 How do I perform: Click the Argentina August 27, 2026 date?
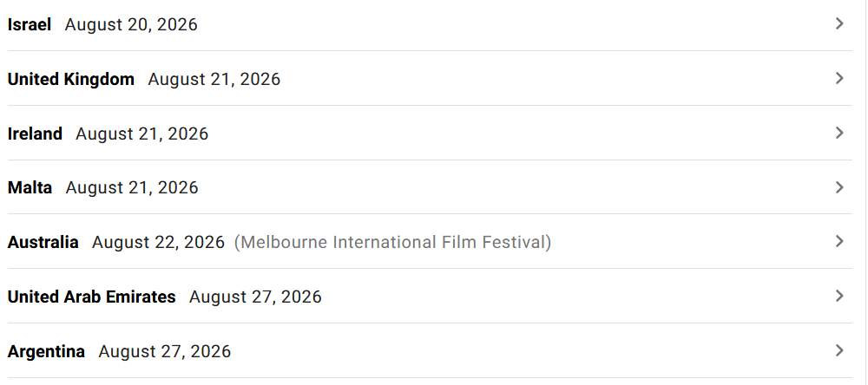(x=165, y=352)
